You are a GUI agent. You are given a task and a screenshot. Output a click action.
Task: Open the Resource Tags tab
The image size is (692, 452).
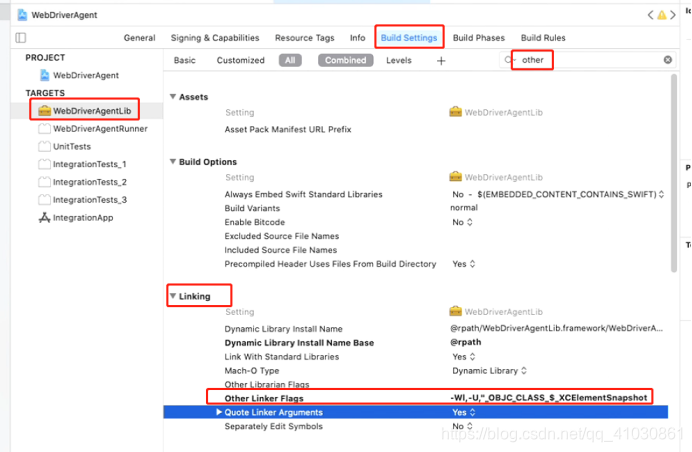[305, 38]
